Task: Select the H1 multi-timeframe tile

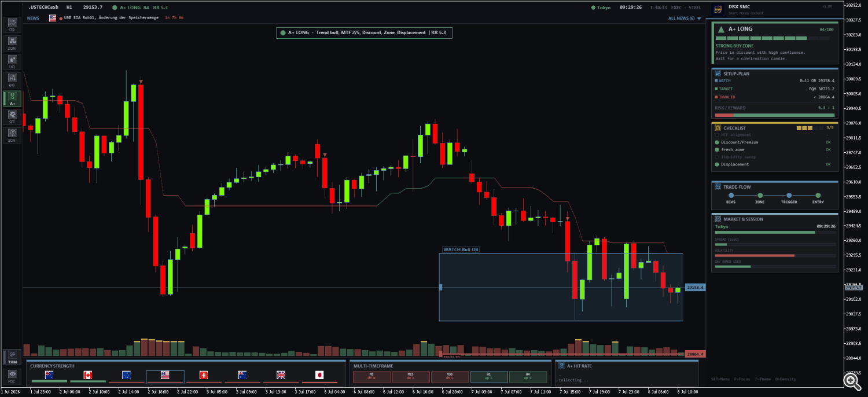Action: point(488,377)
